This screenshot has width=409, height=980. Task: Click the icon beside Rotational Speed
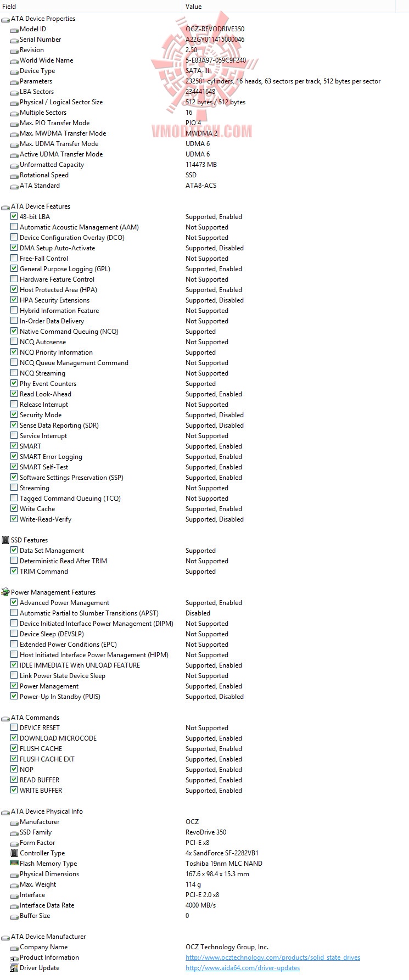(14, 175)
